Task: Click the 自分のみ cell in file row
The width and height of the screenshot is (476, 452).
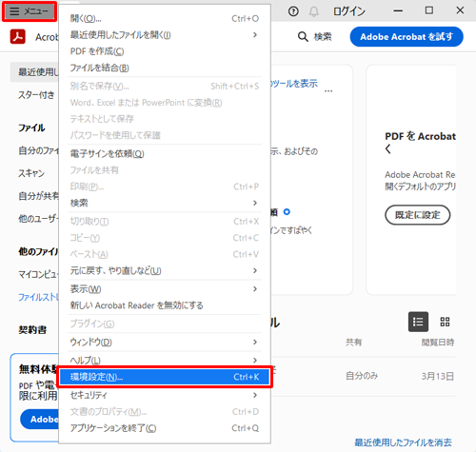Action: (362, 376)
